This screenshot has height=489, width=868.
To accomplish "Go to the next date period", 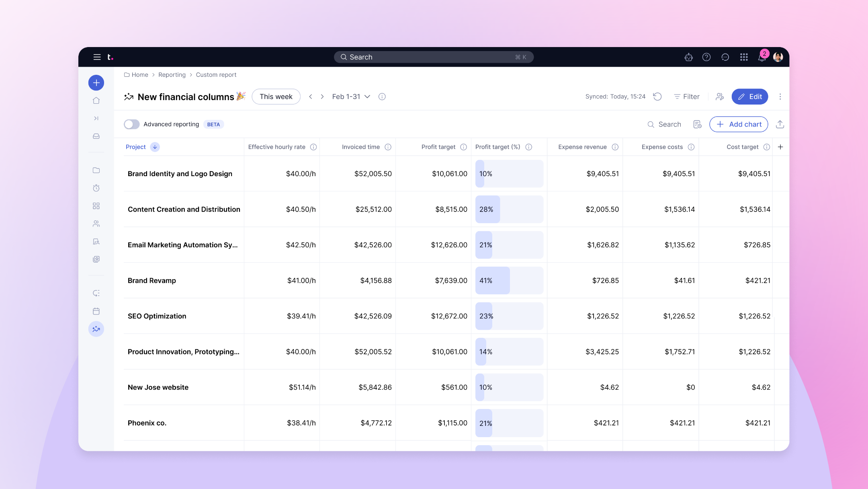I will [x=322, y=97].
